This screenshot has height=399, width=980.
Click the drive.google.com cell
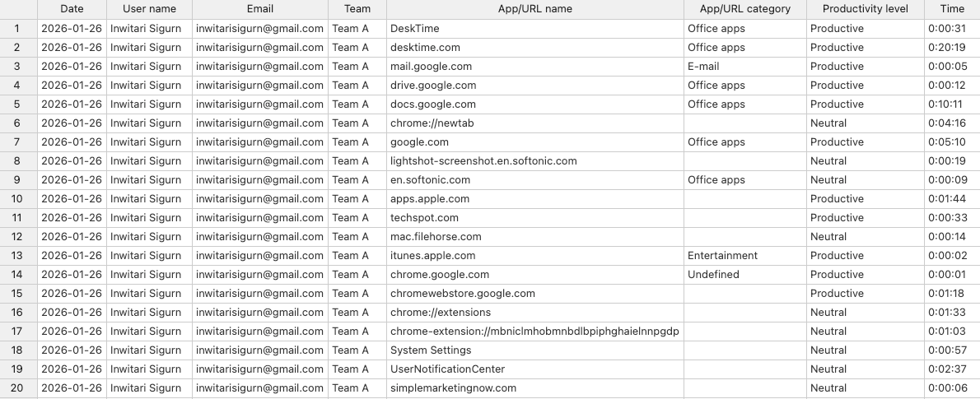535,86
